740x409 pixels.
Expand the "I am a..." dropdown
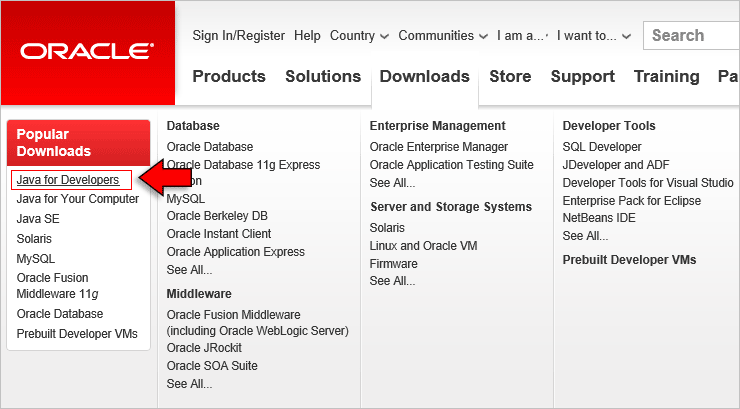tap(522, 36)
